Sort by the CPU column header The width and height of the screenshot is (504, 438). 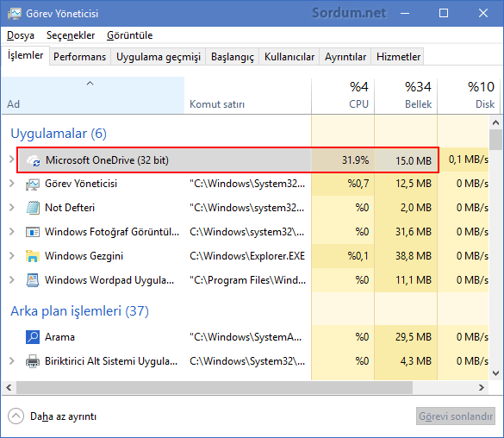(343, 95)
